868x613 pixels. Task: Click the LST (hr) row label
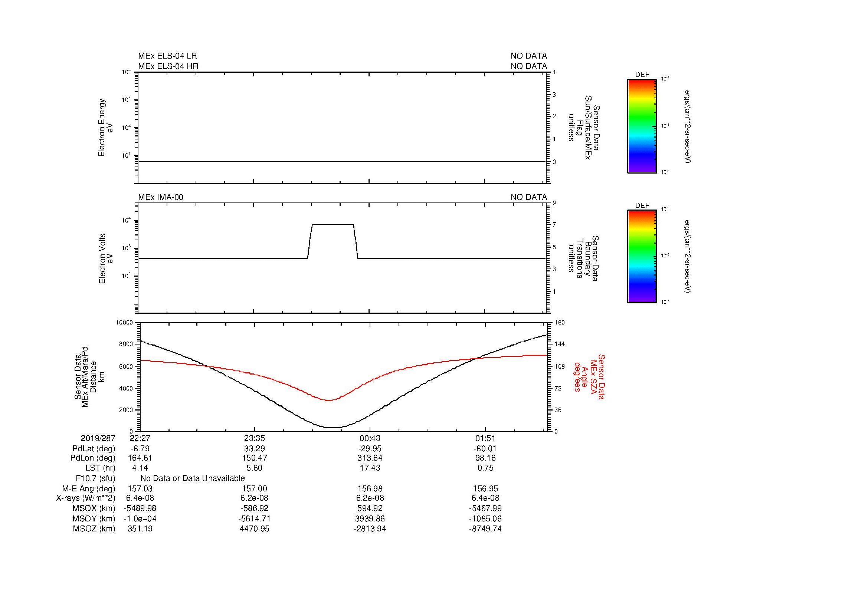100,468
